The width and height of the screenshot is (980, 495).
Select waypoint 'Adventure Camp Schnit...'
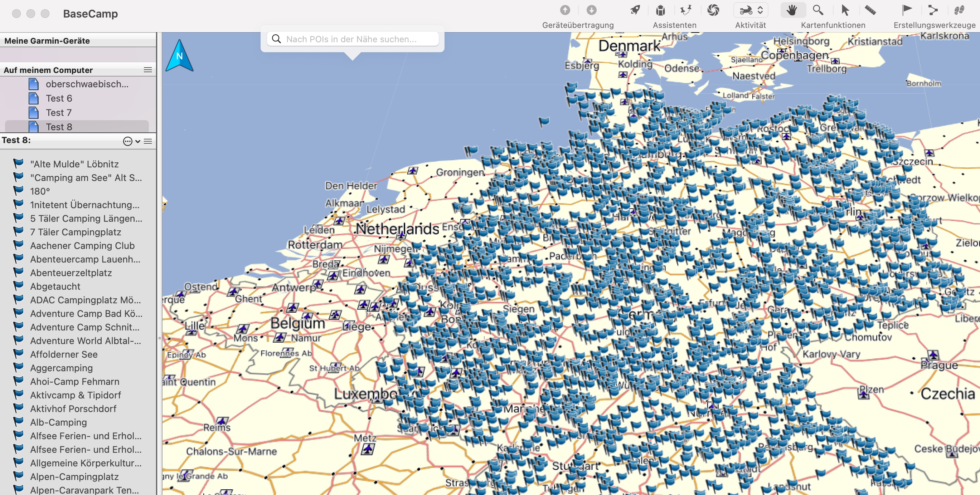click(x=84, y=327)
